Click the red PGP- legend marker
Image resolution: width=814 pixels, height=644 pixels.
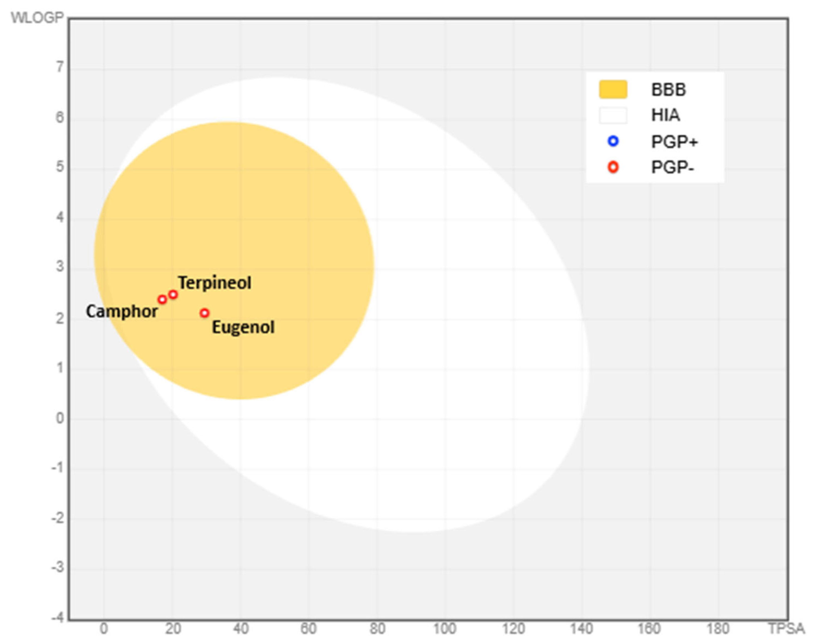(x=613, y=167)
